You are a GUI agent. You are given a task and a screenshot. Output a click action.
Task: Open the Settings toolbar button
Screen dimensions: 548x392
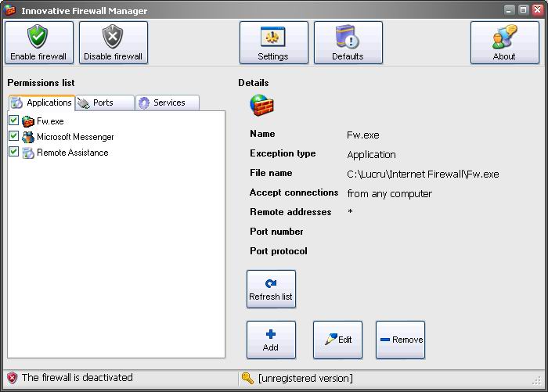(x=273, y=42)
